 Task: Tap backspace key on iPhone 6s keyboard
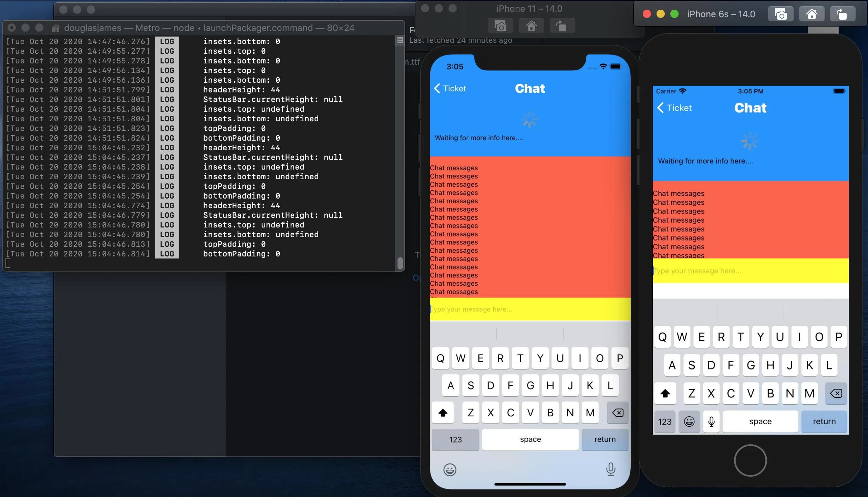(x=836, y=393)
